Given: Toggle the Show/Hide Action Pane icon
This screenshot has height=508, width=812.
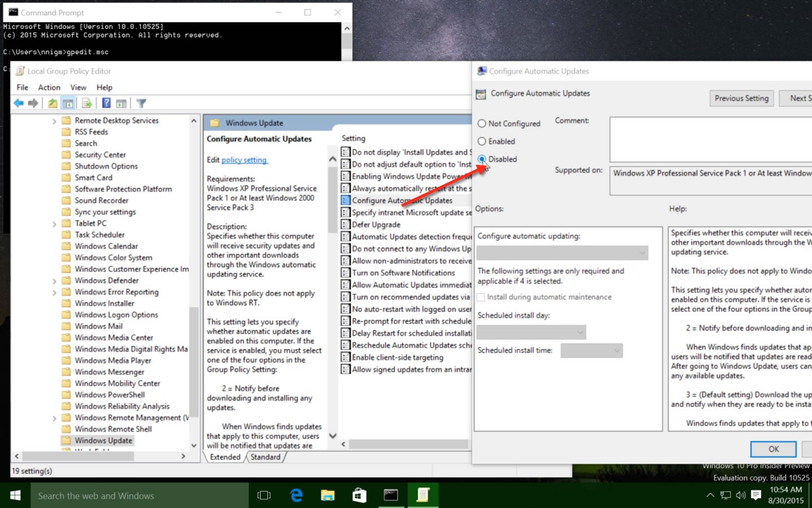Looking at the screenshot, I should tap(122, 103).
